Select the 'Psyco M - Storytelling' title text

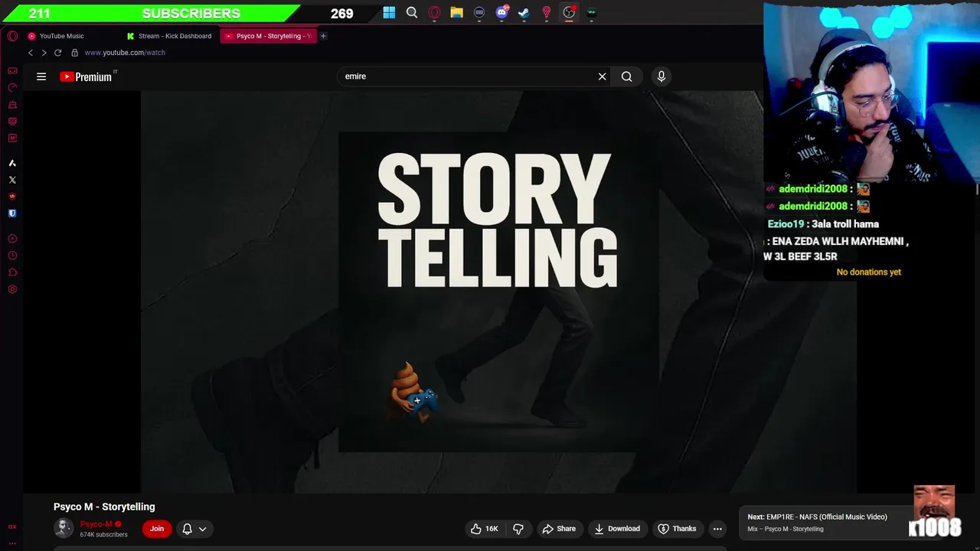(x=104, y=507)
